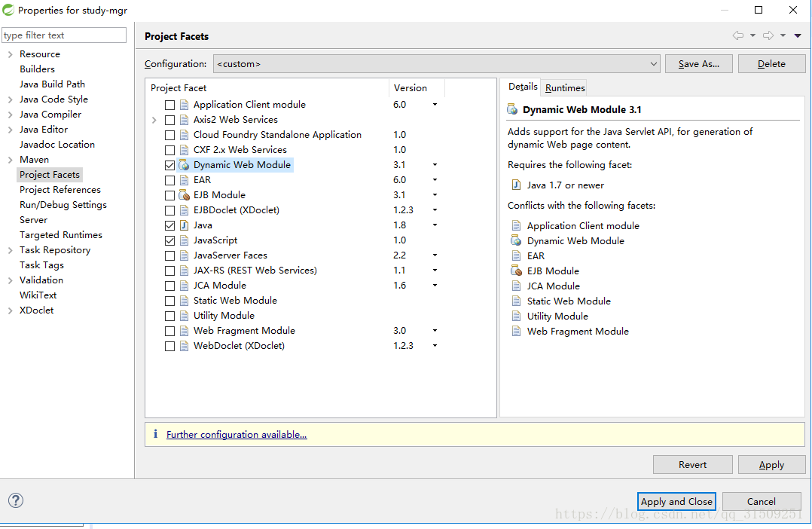Click the EJB Module facet icon

click(x=184, y=195)
